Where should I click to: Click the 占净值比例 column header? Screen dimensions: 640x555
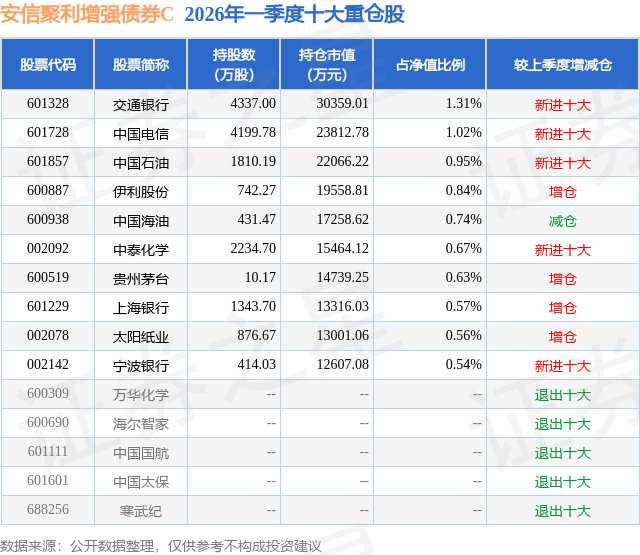[430, 64]
